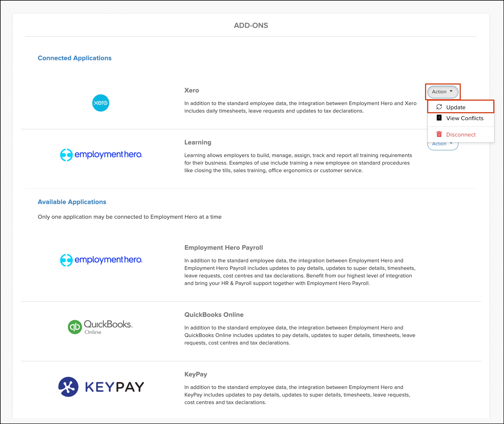504x424 pixels.
Task: Click the red Disconnect trash icon
Action: (439, 134)
